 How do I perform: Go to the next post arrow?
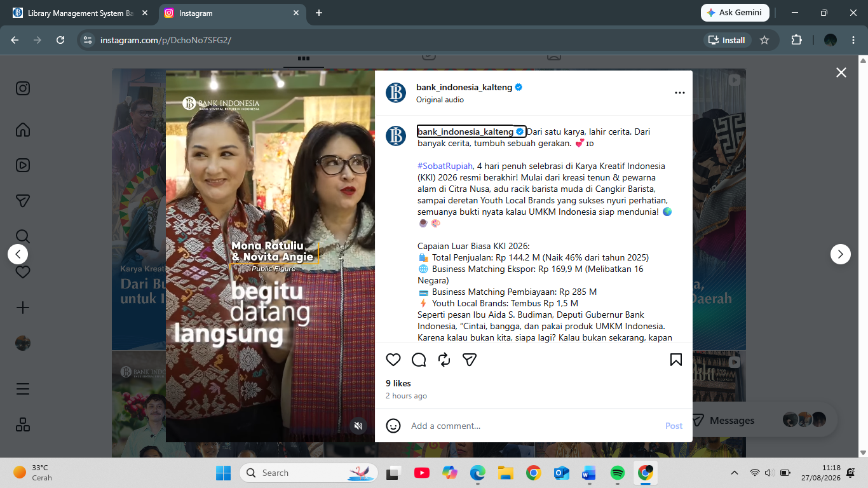click(841, 254)
